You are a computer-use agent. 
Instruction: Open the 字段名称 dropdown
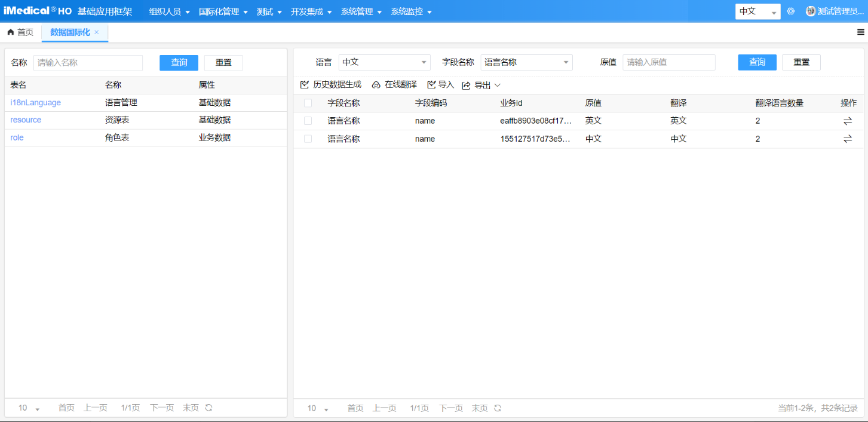526,62
